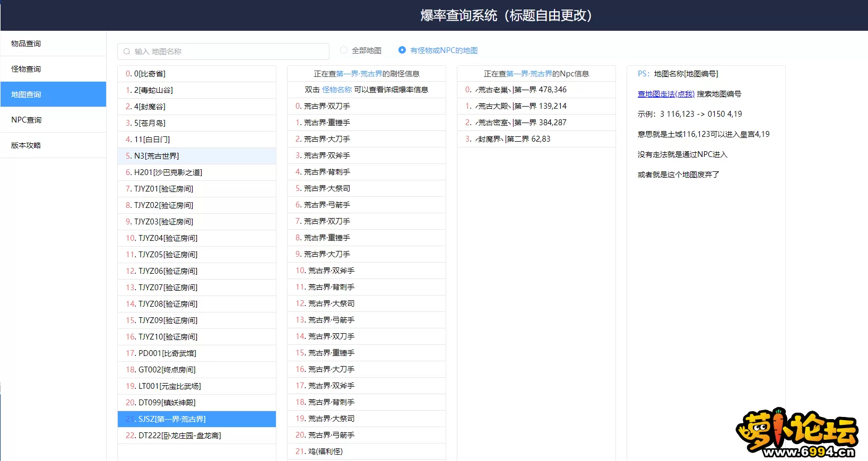Select the 地图查询 sidebar item

point(53,94)
